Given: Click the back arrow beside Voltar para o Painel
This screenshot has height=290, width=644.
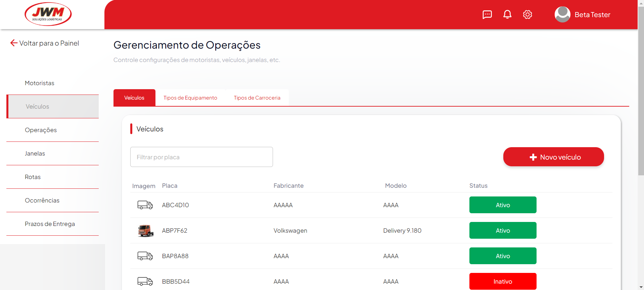Looking at the screenshot, I should (x=14, y=43).
